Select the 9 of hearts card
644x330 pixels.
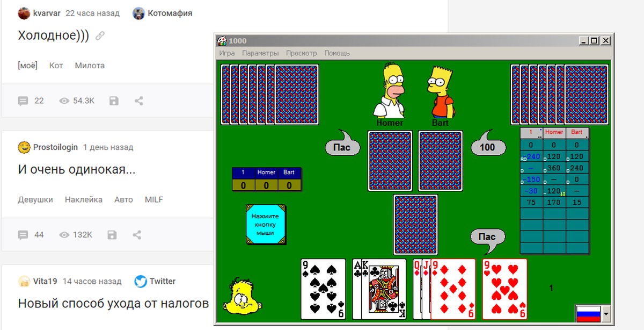tap(504, 289)
